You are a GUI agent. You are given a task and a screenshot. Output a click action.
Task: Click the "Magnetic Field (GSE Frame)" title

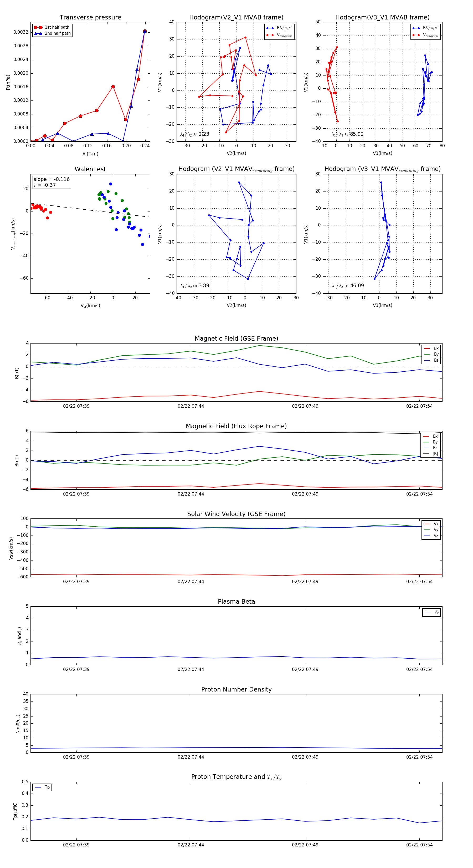coord(236,339)
